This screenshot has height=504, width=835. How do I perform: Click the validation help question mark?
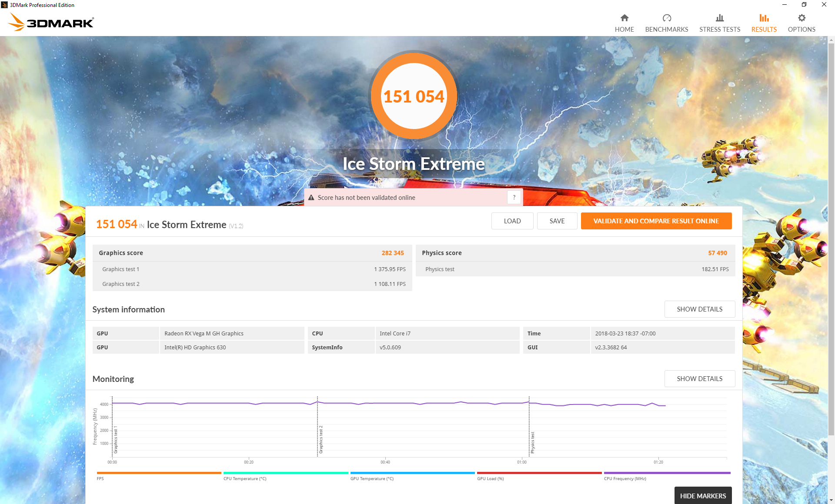514,197
